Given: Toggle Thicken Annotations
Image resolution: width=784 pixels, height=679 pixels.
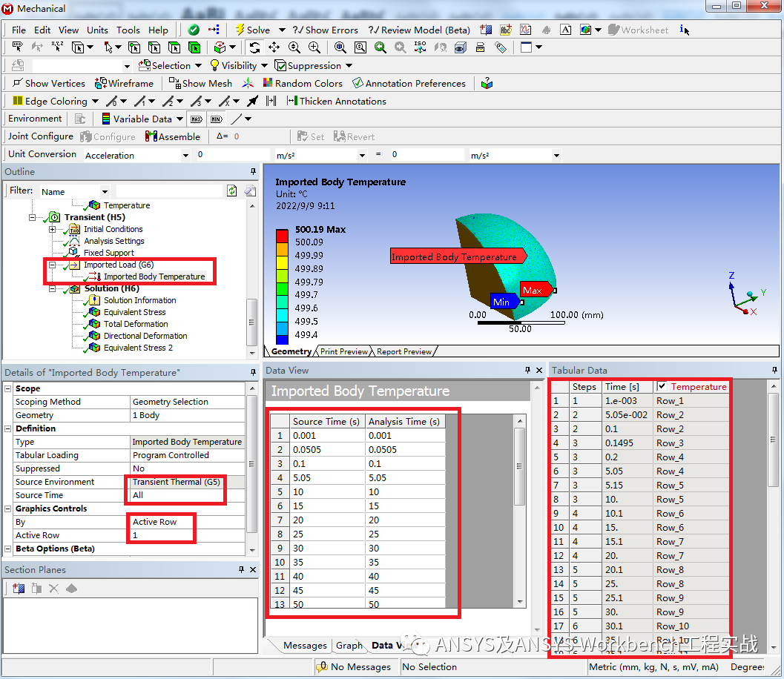Looking at the screenshot, I should point(337,102).
